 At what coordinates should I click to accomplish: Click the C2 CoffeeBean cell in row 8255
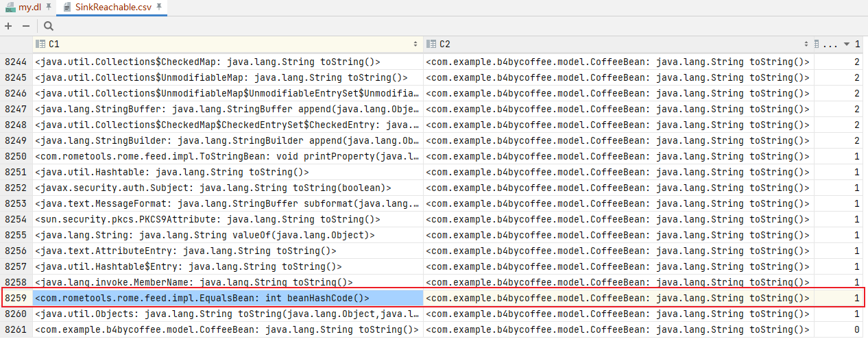point(618,235)
